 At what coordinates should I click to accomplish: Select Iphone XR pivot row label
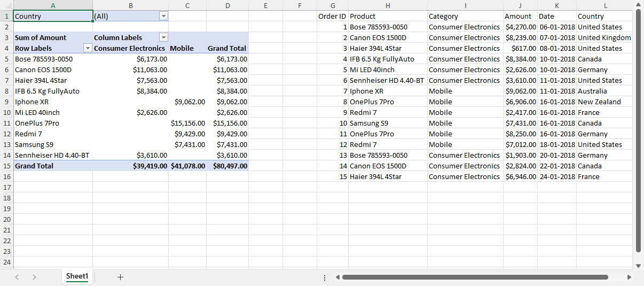tap(53, 102)
